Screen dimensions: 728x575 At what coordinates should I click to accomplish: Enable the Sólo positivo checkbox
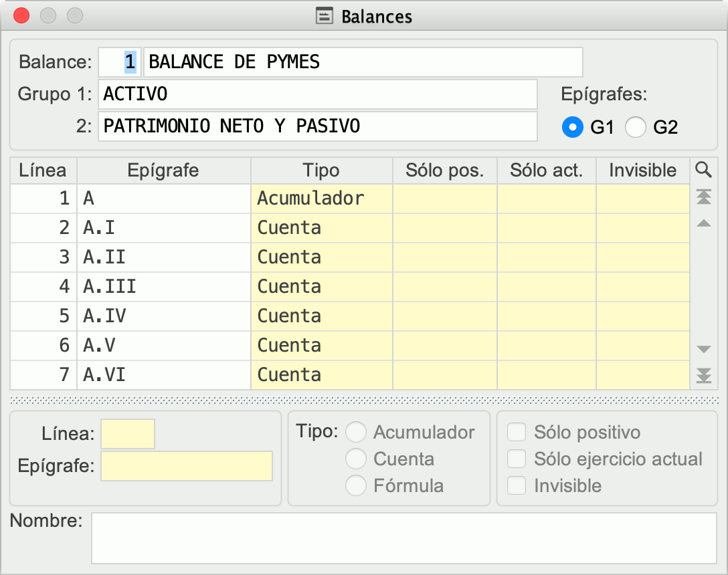click(517, 433)
